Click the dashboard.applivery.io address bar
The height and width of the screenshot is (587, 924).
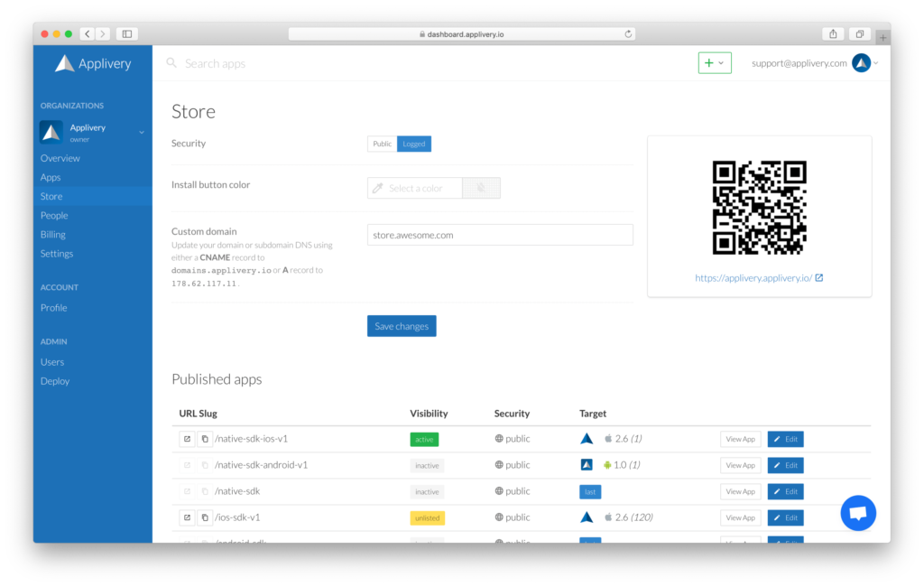coord(461,34)
